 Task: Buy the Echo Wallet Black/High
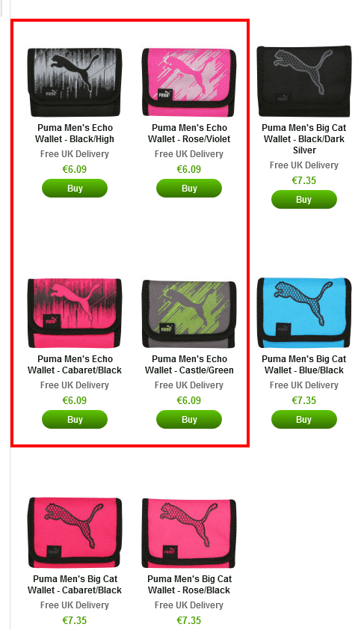pyautogui.click(x=75, y=189)
